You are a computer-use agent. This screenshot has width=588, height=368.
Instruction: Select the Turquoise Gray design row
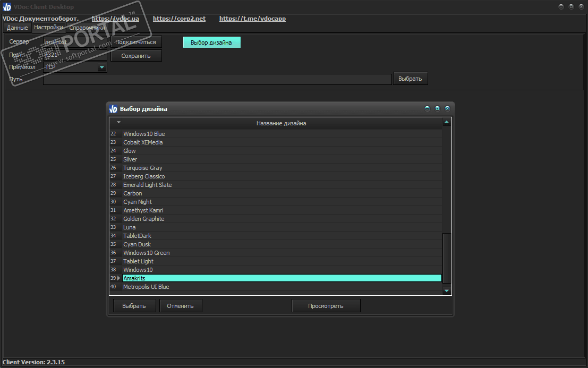[276, 168]
